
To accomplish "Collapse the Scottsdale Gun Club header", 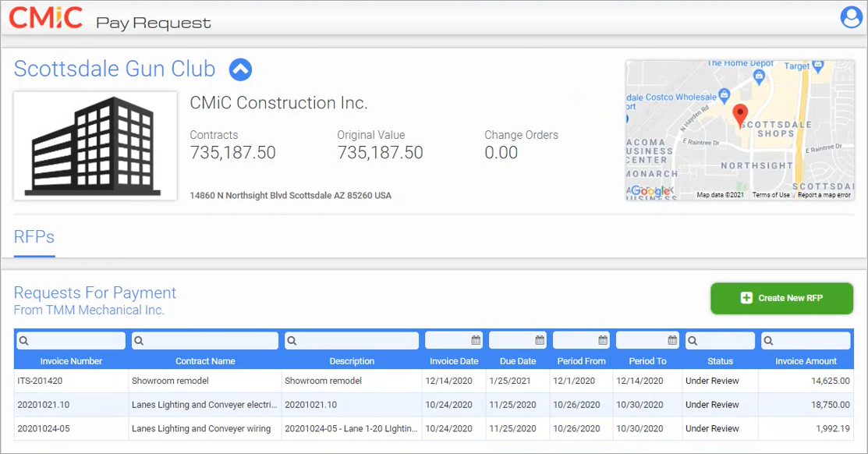I will click(x=240, y=69).
